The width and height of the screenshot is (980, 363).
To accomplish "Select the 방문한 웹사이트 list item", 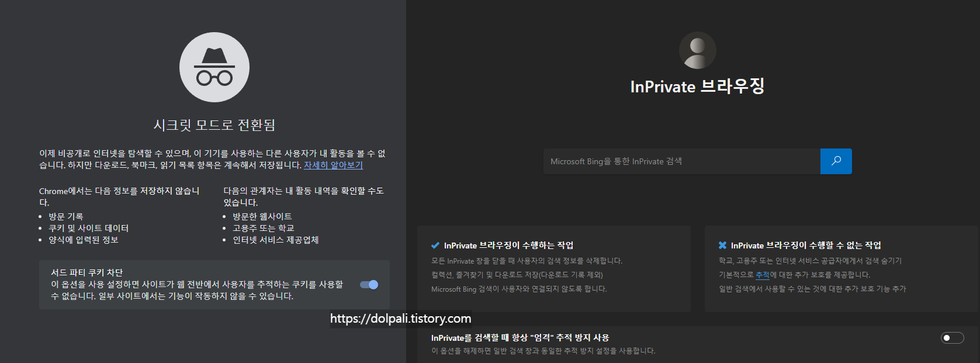I will [x=262, y=217].
